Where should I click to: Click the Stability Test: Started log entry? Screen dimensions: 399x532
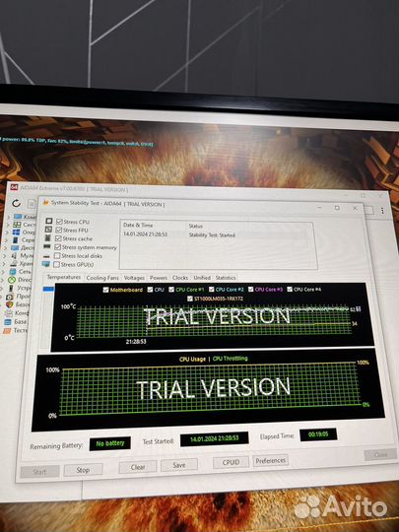coord(212,234)
